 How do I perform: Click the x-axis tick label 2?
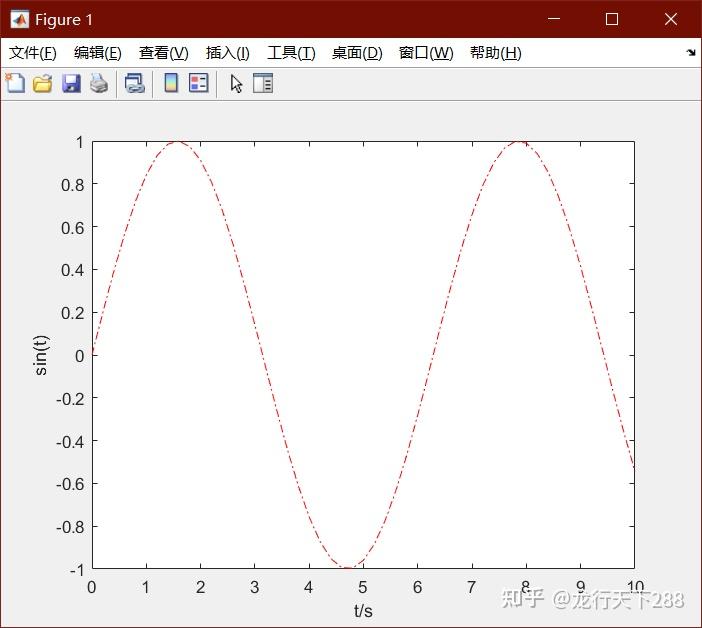click(200, 587)
